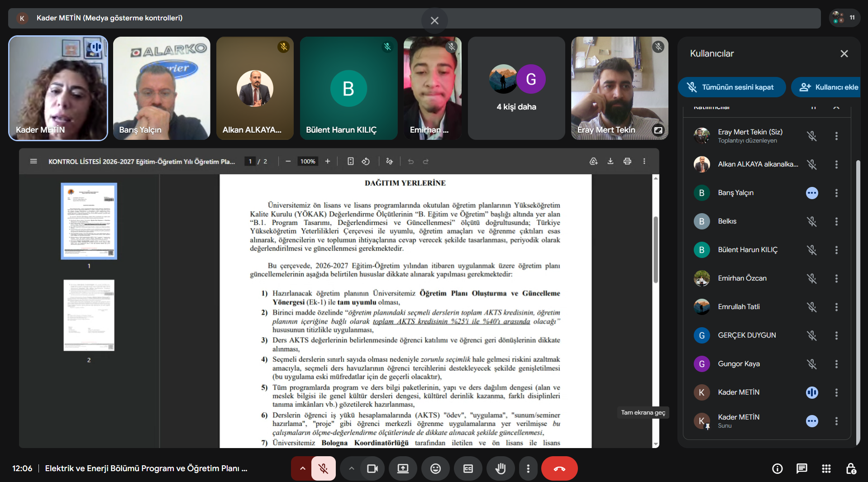Screen dimensions: 868x482
Task: Toggle closed captions
Action: tap(468, 468)
